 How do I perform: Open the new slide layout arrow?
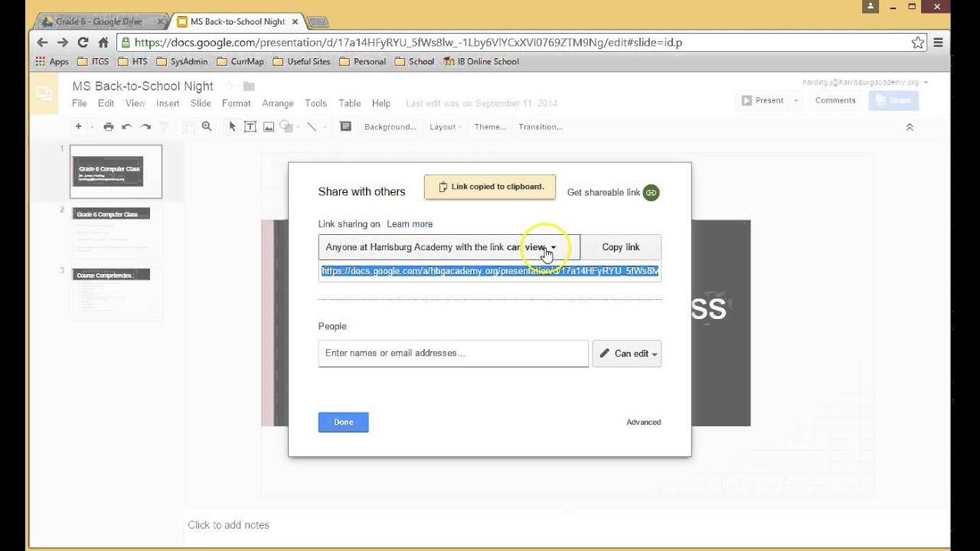click(x=92, y=127)
